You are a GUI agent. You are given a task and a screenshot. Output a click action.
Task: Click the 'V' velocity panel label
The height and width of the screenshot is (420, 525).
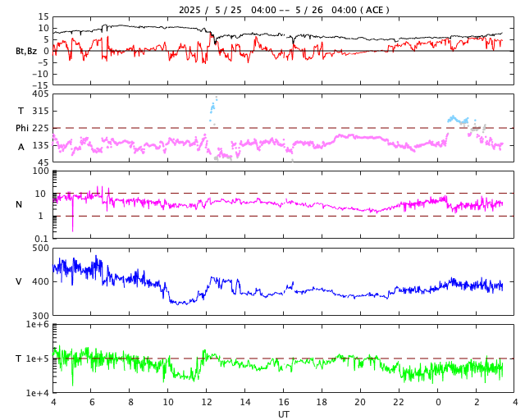point(19,281)
